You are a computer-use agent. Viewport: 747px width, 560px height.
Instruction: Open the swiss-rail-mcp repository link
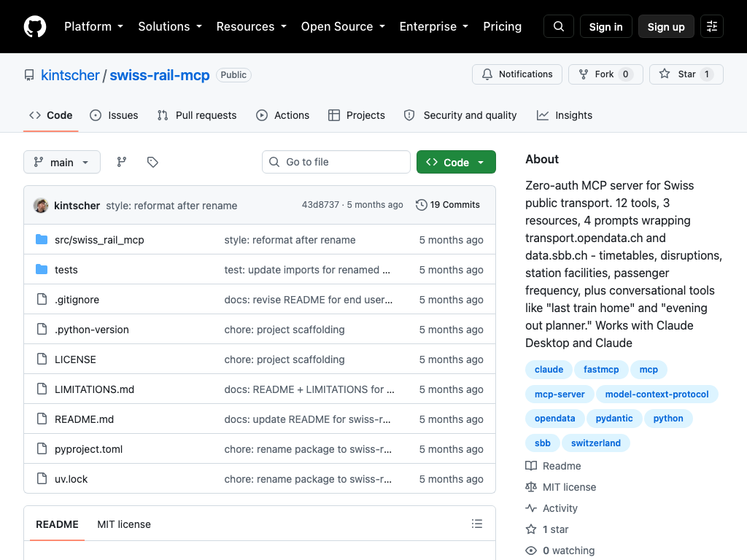click(160, 75)
